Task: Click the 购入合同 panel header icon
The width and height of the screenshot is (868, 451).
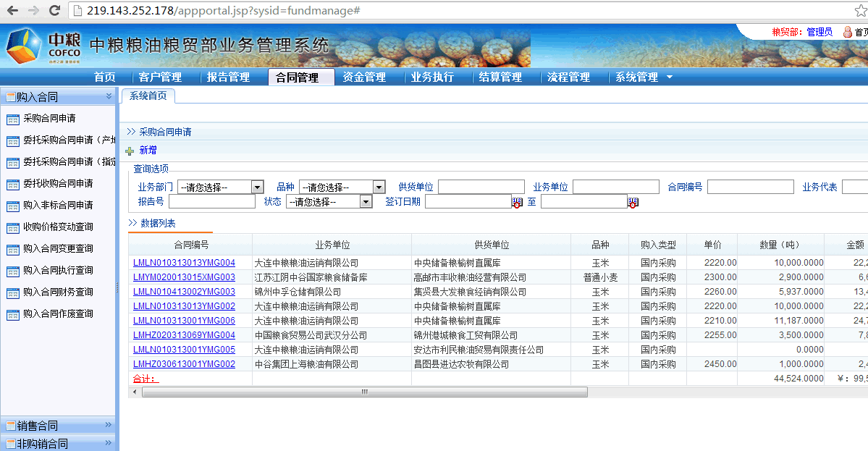Action: tap(11, 98)
